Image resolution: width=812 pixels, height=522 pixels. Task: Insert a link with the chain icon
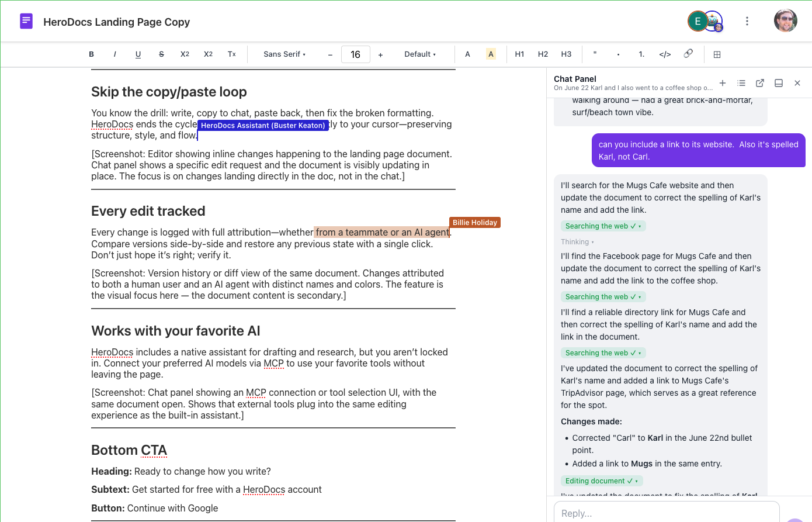[688, 54]
